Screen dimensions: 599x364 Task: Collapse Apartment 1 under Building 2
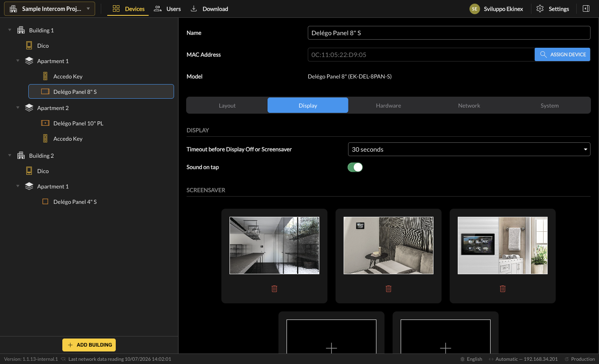click(18, 186)
